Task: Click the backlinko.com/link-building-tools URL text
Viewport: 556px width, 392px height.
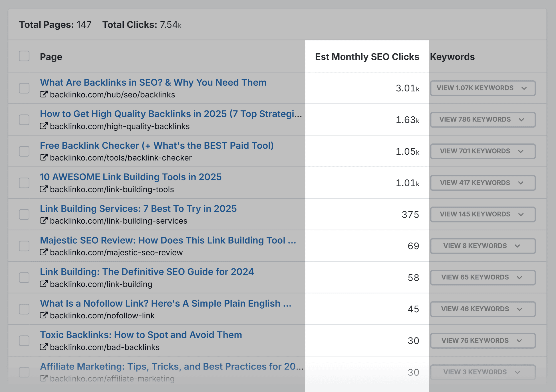Action: click(x=112, y=190)
